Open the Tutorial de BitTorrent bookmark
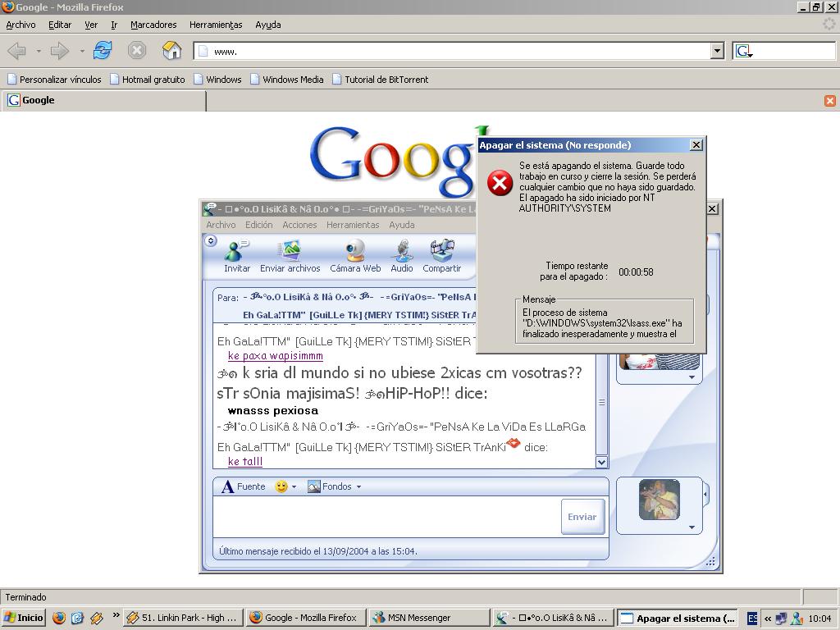Viewport: 840px width, 630px height. coord(381,80)
